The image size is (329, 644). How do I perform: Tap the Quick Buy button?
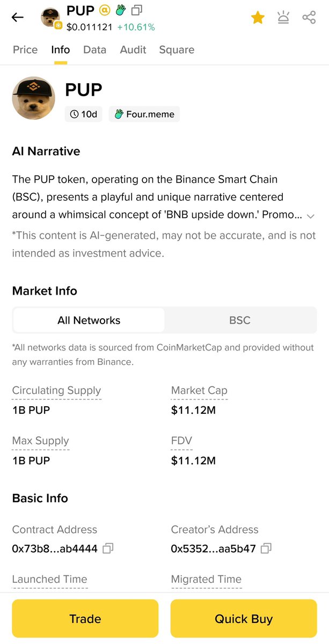coord(244,619)
